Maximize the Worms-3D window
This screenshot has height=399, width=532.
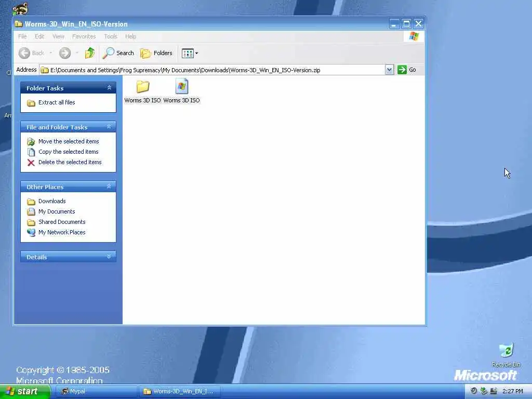click(x=406, y=24)
